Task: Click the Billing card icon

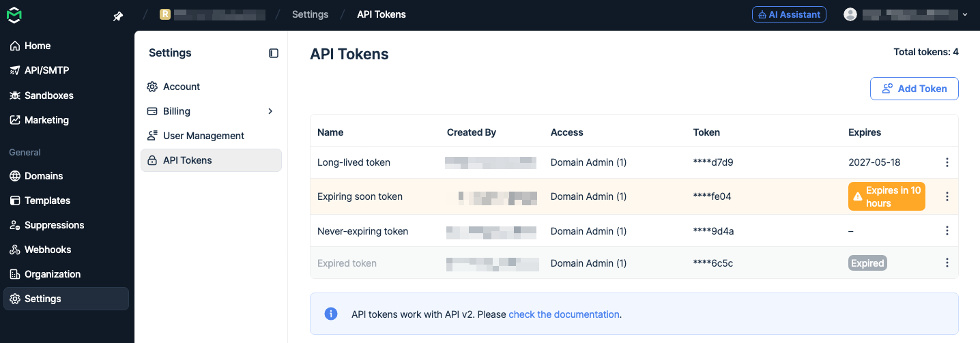Action: point(152,111)
